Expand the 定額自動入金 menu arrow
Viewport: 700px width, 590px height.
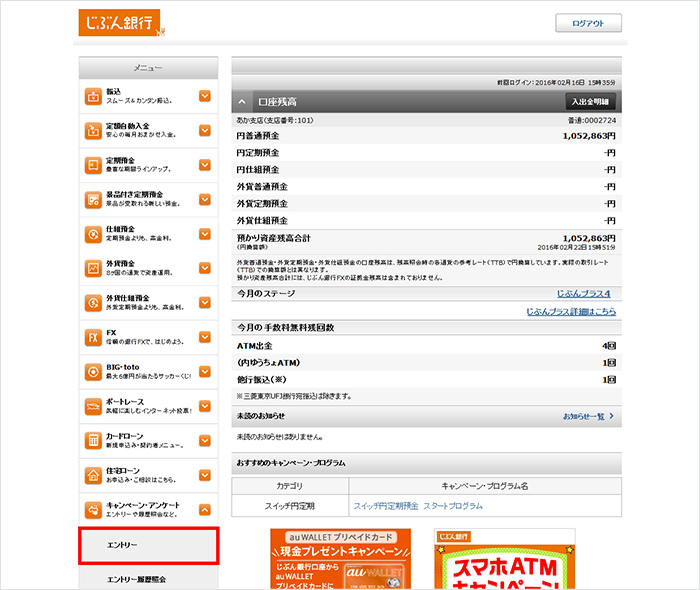tap(204, 131)
